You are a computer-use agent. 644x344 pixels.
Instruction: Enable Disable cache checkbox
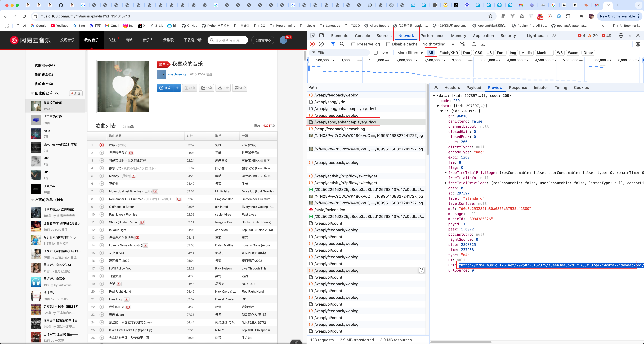click(388, 44)
